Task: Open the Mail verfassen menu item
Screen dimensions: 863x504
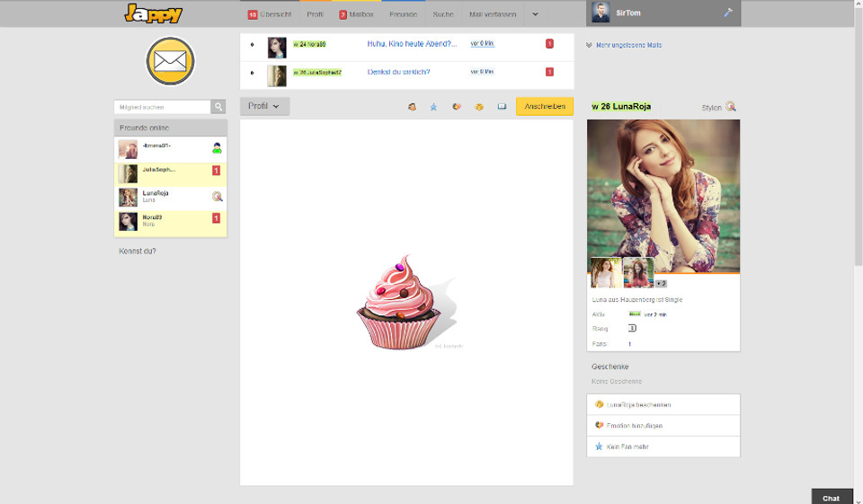Action: (x=493, y=14)
